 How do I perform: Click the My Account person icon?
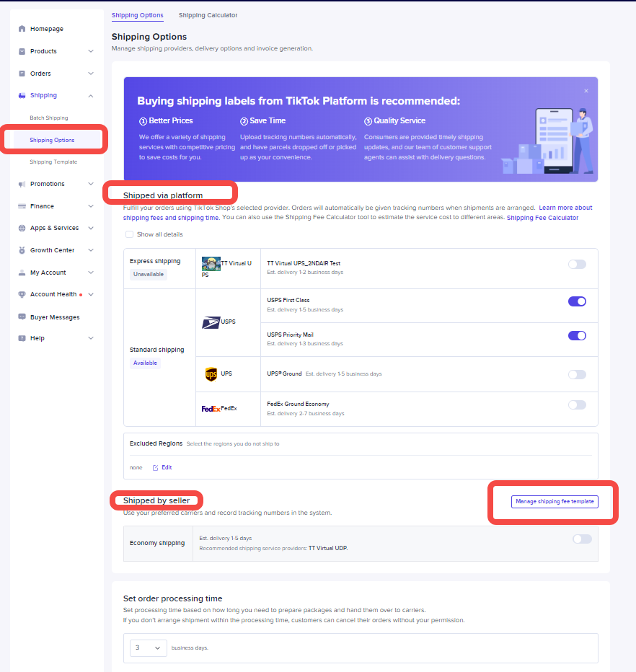point(22,273)
